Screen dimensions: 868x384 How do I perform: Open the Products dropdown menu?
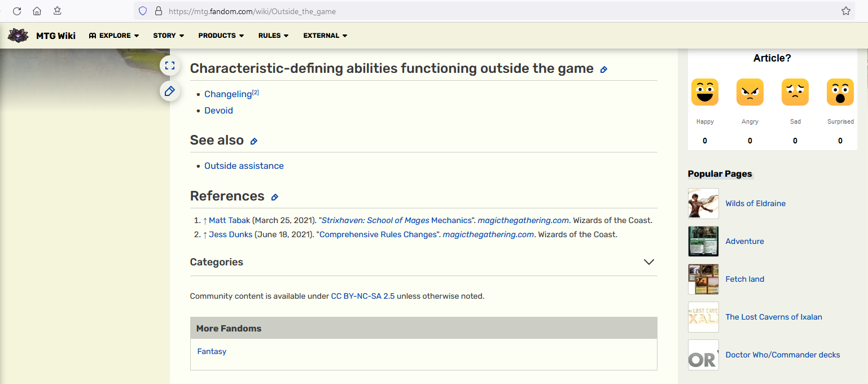pos(221,36)
